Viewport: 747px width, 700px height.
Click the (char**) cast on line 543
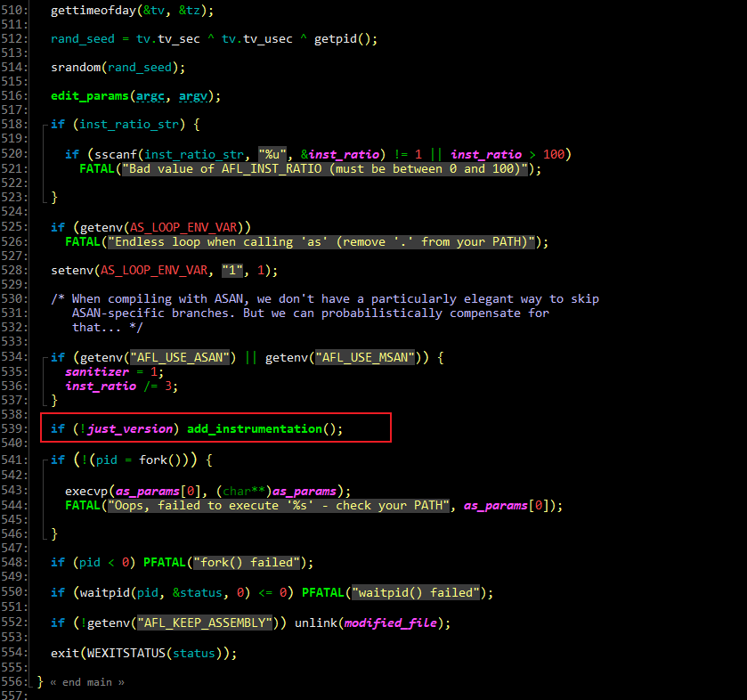[243, 492]
